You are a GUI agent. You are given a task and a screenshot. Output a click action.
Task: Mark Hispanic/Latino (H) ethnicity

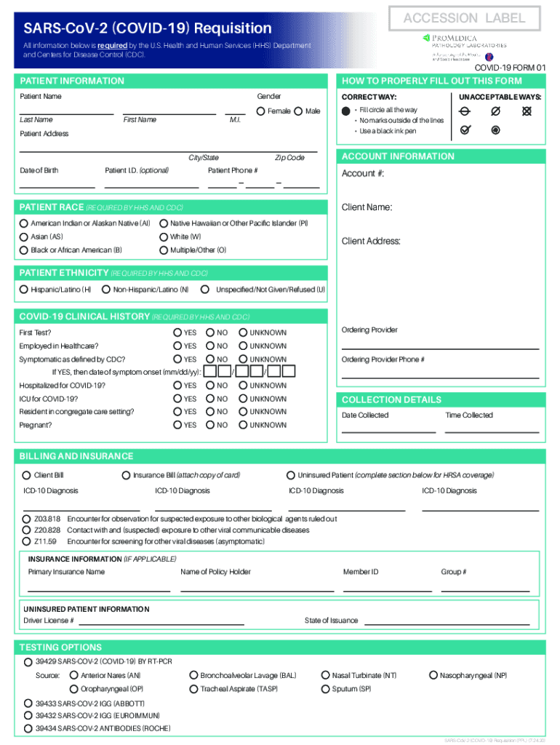24,290
